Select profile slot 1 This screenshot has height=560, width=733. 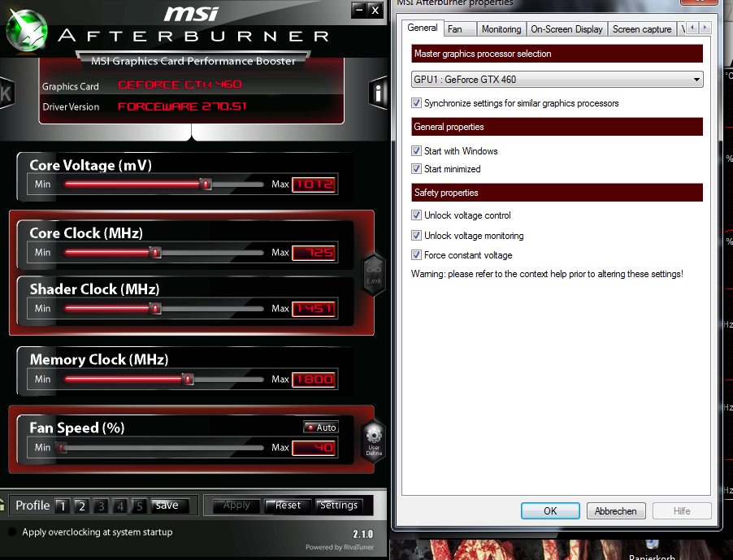tap(62, 506)
